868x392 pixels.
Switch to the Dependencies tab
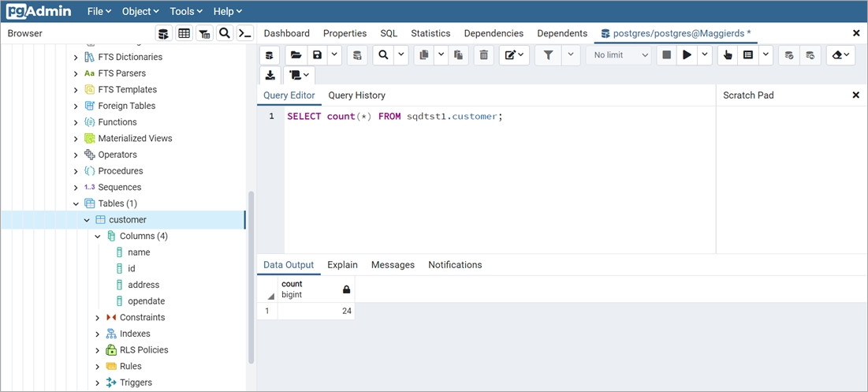tap(494, 34)
